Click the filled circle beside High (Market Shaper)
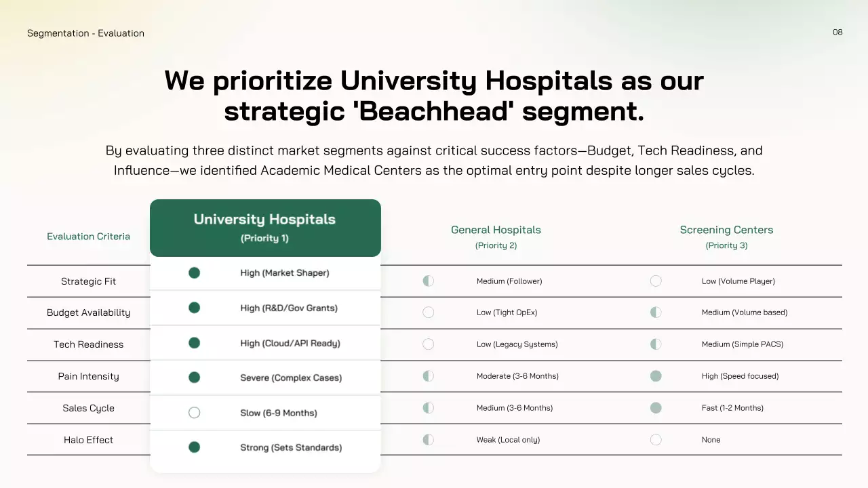Image resolution: width=868 pixels, height=488 pixels. (x=194, y=273)
